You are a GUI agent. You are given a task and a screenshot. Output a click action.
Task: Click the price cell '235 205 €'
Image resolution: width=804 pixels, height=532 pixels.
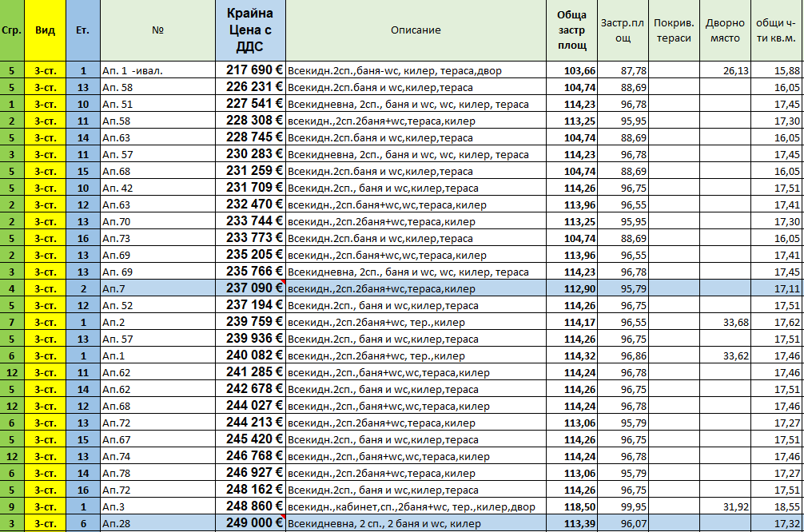(x=250, y=255)
